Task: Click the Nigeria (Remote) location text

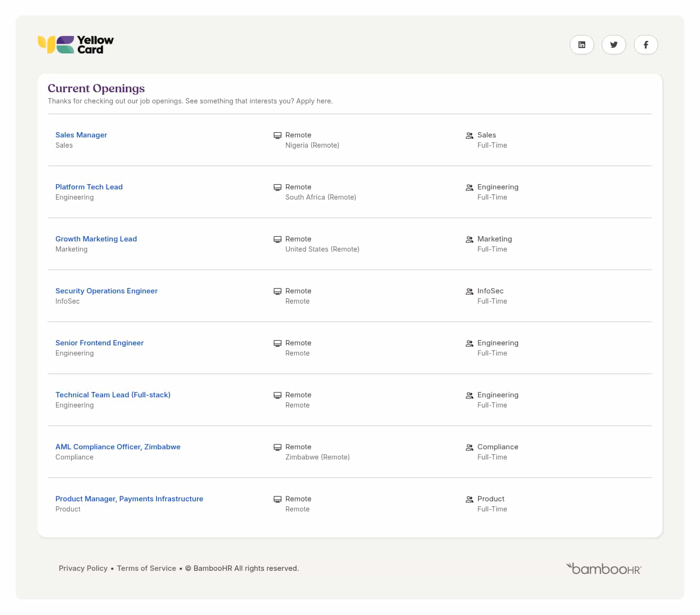Action: [312, 145]
